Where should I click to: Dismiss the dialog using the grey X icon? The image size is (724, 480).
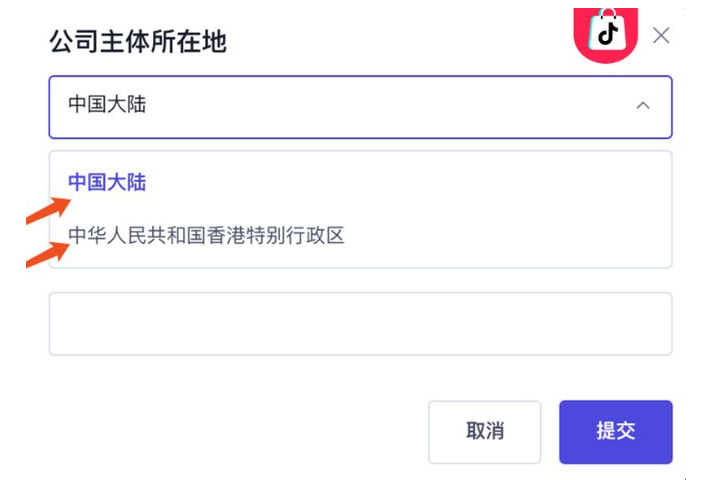(x=661, y=36)
